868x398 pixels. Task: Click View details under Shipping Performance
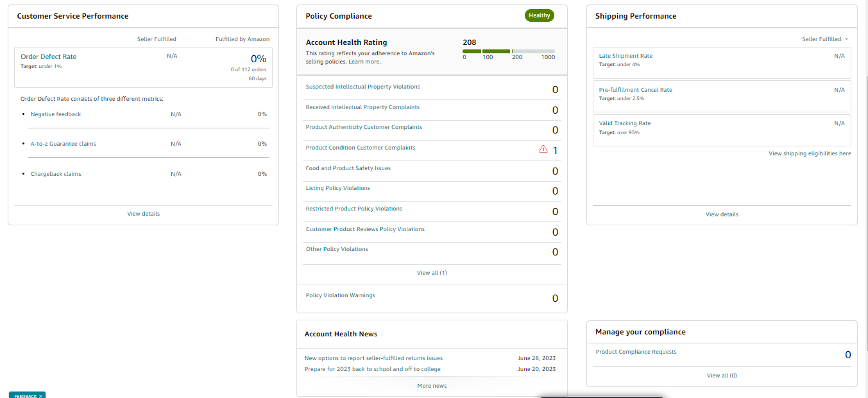[x=722, y=214]
